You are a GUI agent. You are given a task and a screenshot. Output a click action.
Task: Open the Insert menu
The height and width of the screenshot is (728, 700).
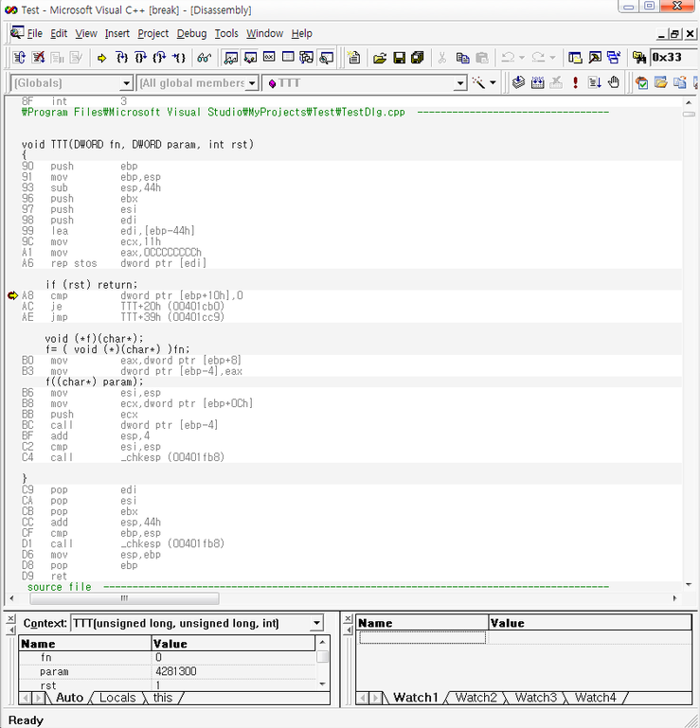[x=117, y=33]
